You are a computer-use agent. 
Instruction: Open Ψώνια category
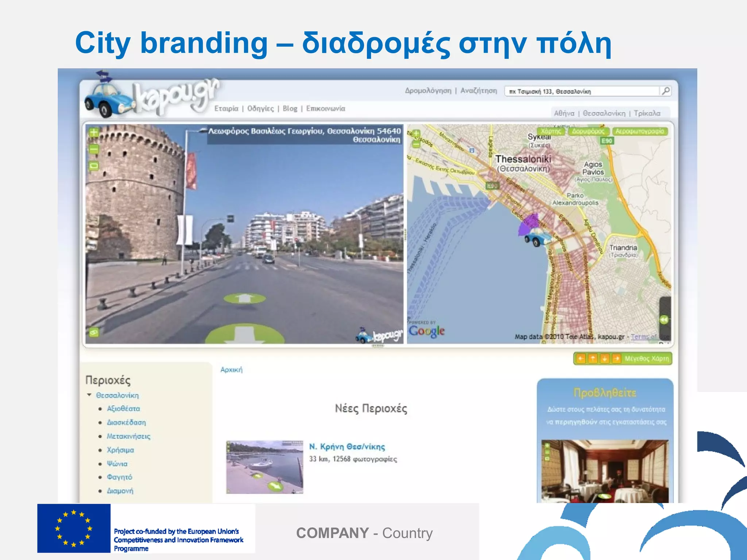point(117,464)
